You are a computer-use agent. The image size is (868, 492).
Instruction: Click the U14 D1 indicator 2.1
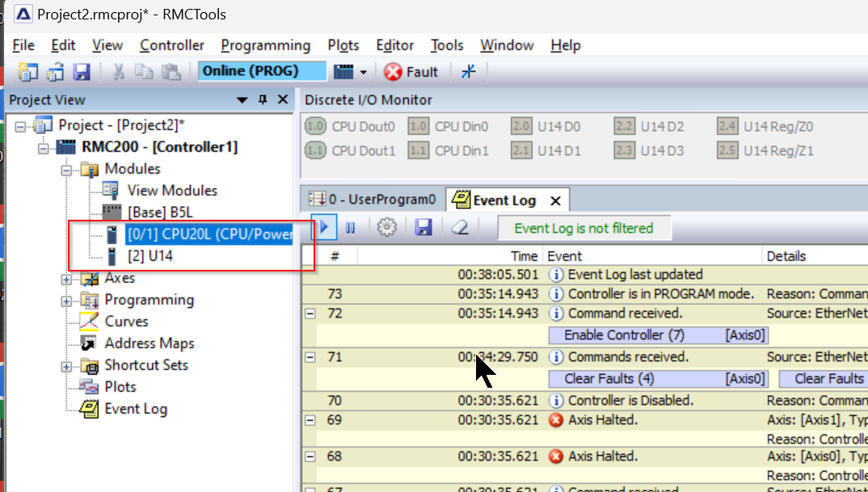pyautogui.click(x=521, y=150)
